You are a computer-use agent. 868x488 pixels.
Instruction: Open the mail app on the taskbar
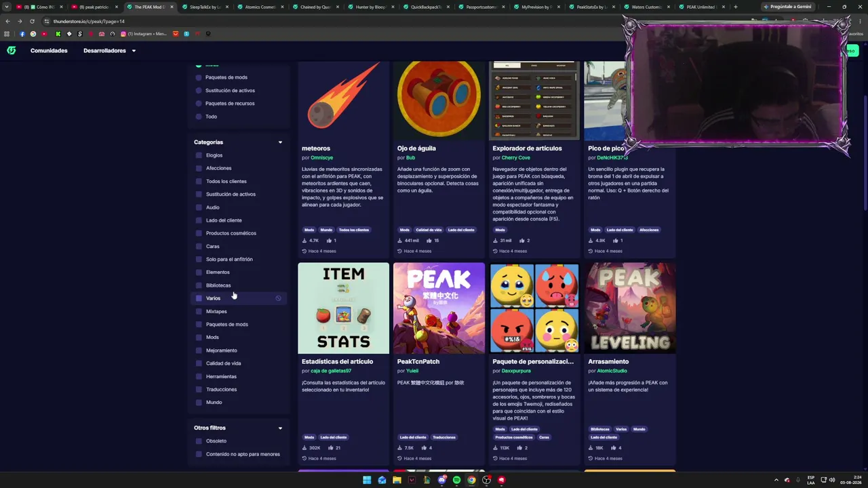point(382,480)
